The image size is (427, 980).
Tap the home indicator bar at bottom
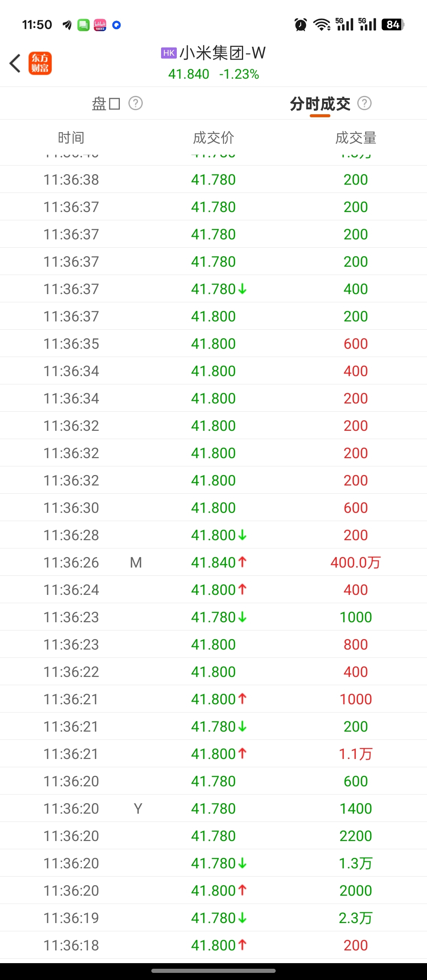(x=213, y=971)
